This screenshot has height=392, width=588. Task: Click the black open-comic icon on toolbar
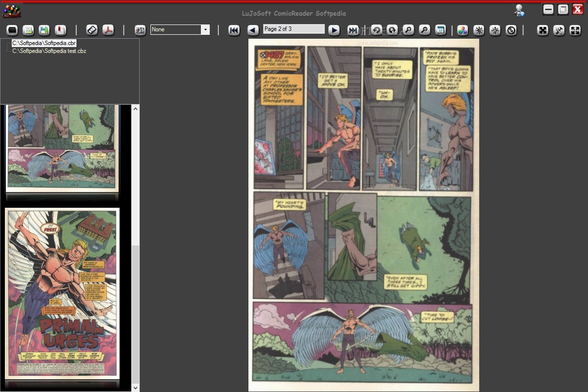tap(12, 30)
